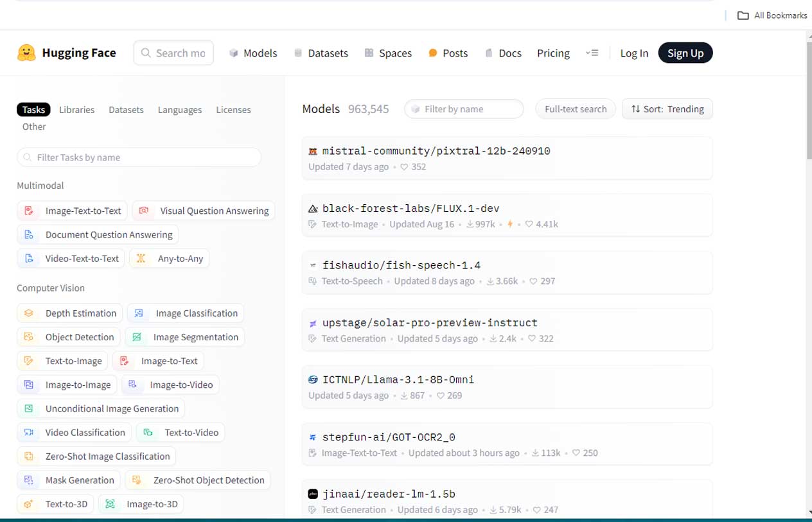Click the Mask Generation icon

[29, 480]
